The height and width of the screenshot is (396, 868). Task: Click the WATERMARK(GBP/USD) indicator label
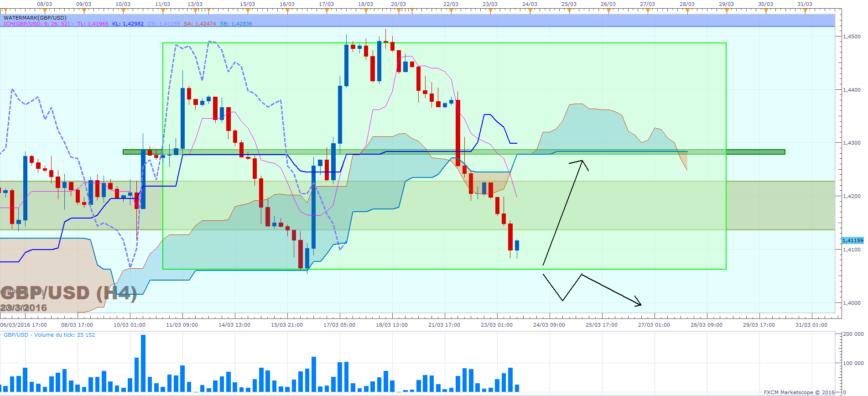coord(35,18)
